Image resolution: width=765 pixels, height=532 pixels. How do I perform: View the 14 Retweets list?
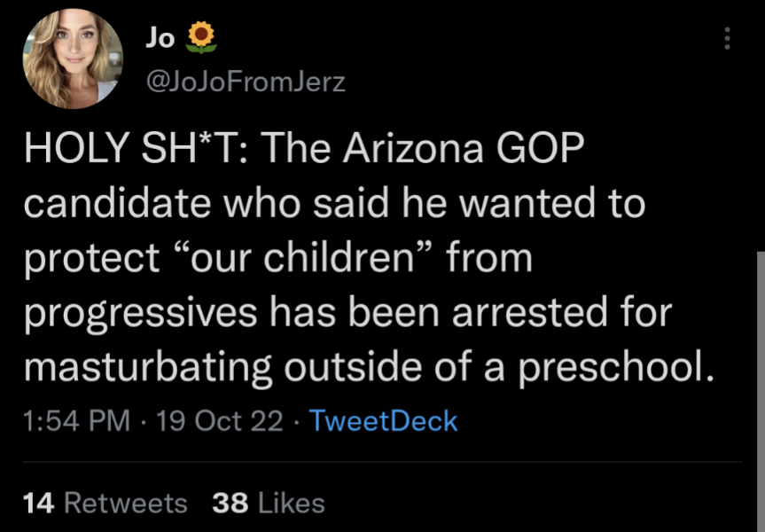(105, 504)
